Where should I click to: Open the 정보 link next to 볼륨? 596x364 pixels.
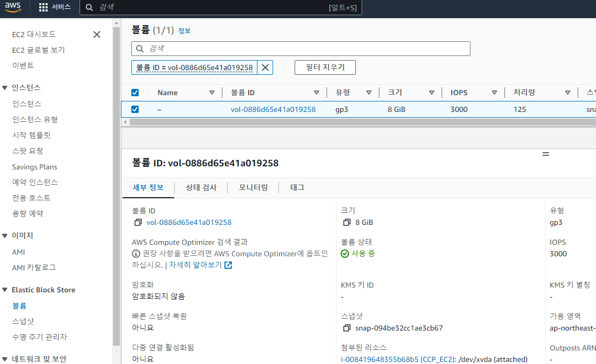tap(184, 31)
